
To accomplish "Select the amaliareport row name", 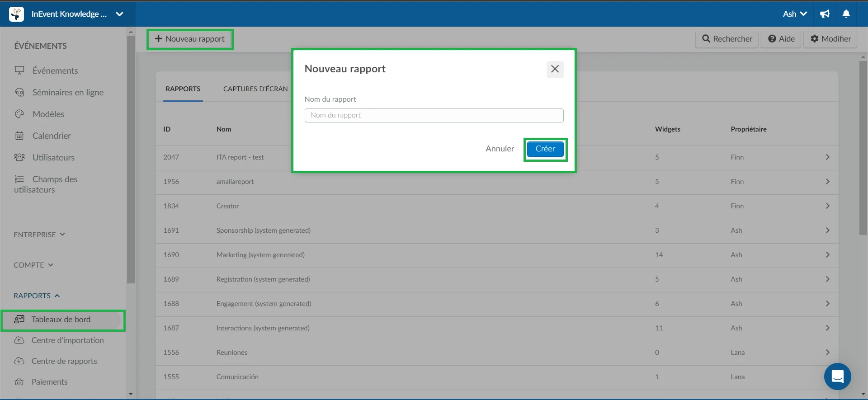I will coord(235,182).
